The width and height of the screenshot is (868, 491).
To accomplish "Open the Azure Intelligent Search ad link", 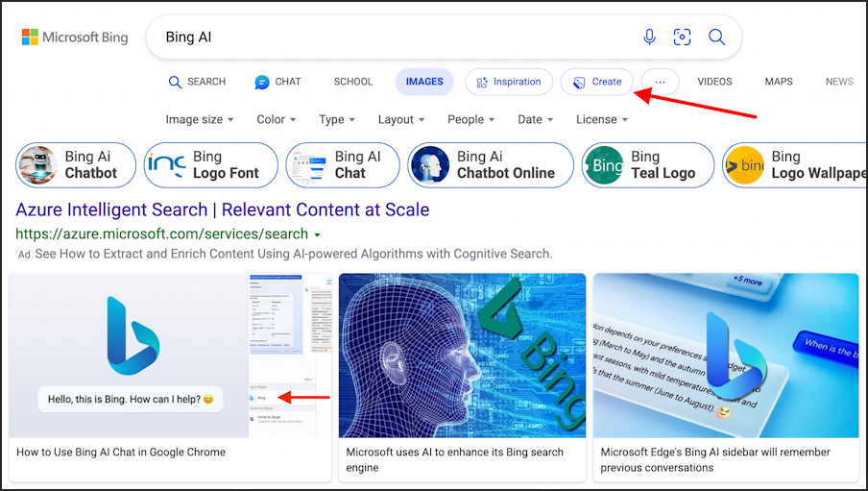I will click(x=223, y=210).
